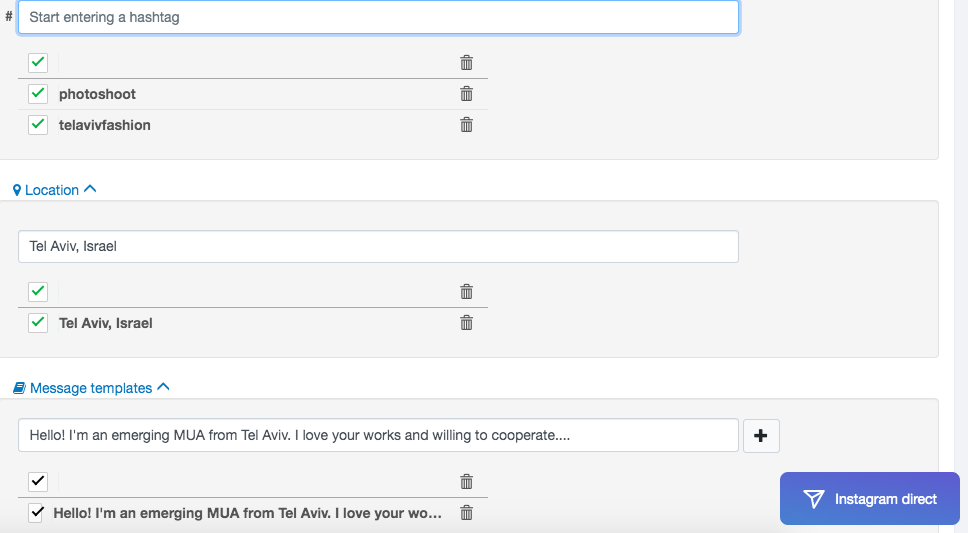968x533 pixels.
Task: Click trash icon in location list header
Action: click(466, 292)
